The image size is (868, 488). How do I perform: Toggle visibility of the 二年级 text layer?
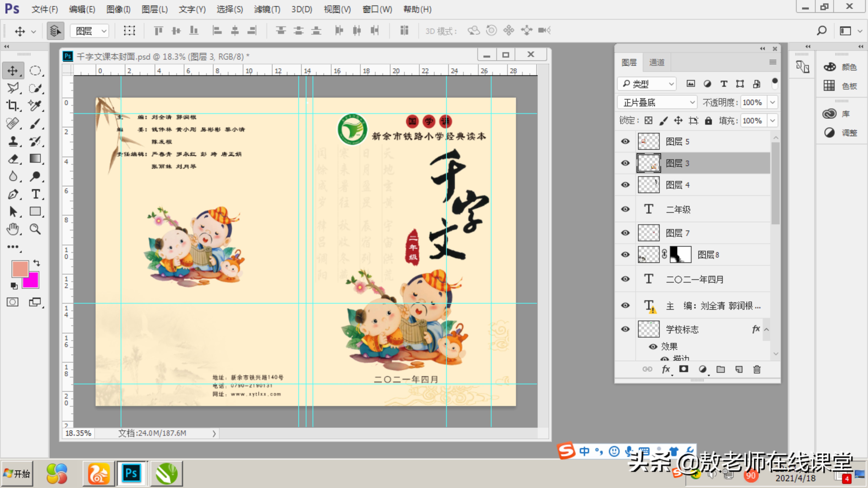625,209
